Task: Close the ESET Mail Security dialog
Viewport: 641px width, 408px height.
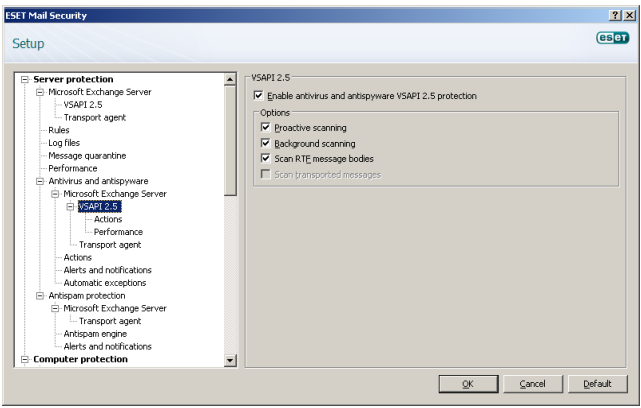Action: click(x=630, y=16)
